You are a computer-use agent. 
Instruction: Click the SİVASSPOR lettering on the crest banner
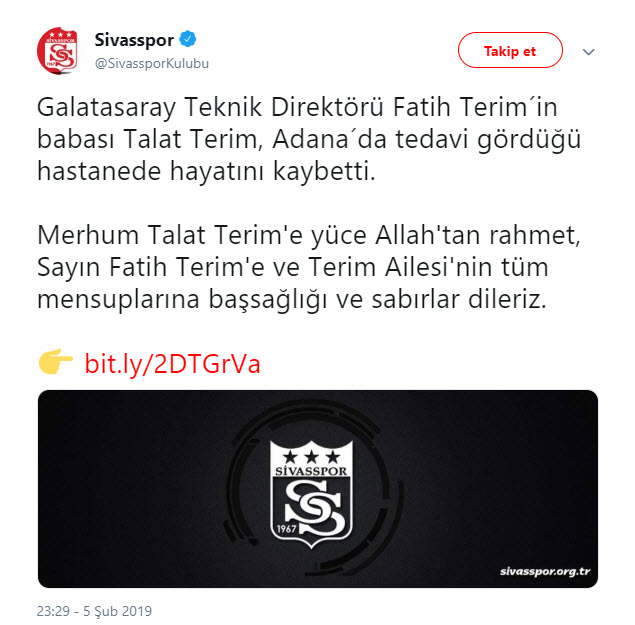coord(311,471)
